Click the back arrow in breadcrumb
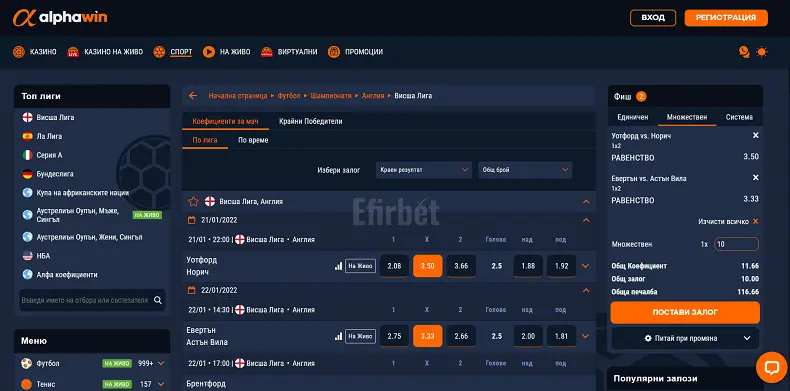 coord(193,96)
